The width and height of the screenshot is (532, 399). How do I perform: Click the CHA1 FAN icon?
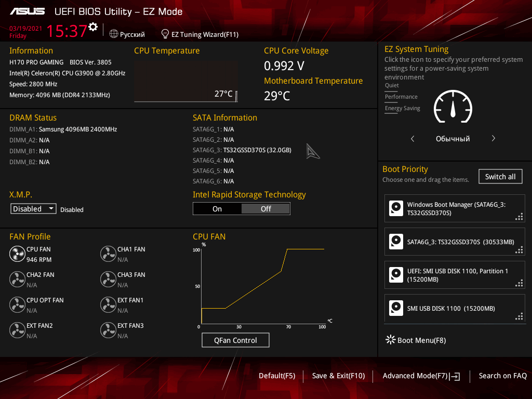point(108,254)
